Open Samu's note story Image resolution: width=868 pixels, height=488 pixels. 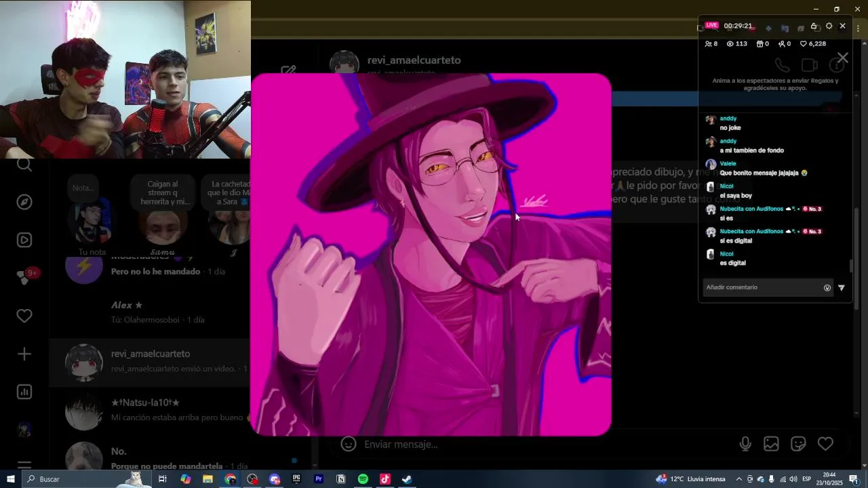pos(163,216)
